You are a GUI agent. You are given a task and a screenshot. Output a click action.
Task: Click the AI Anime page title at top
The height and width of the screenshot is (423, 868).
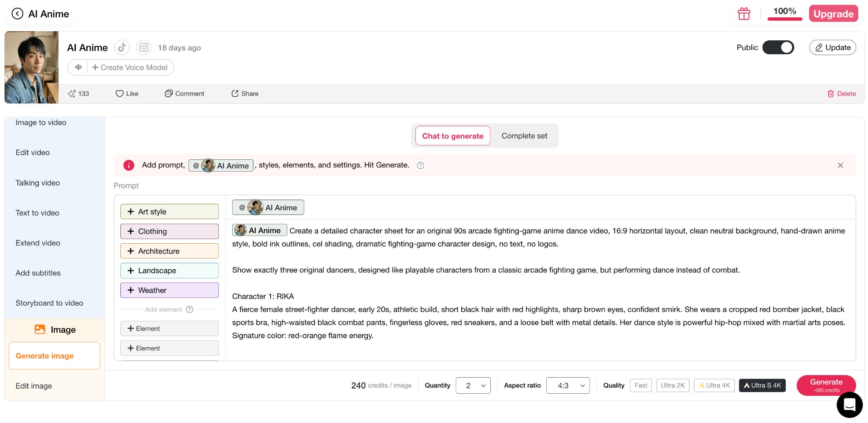(x=49, y=14)
